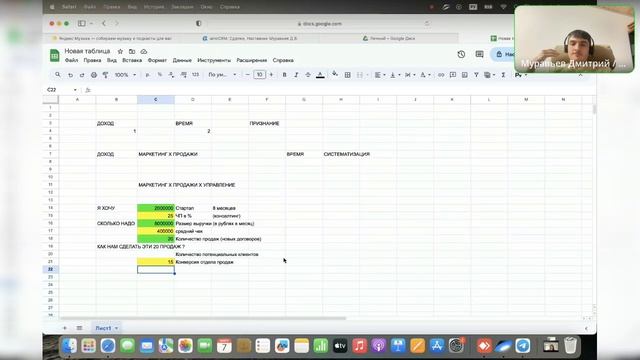Expand the name box dropdown arrow
Image resolution: width=640 pixels, height=360 pixels.
75,90
